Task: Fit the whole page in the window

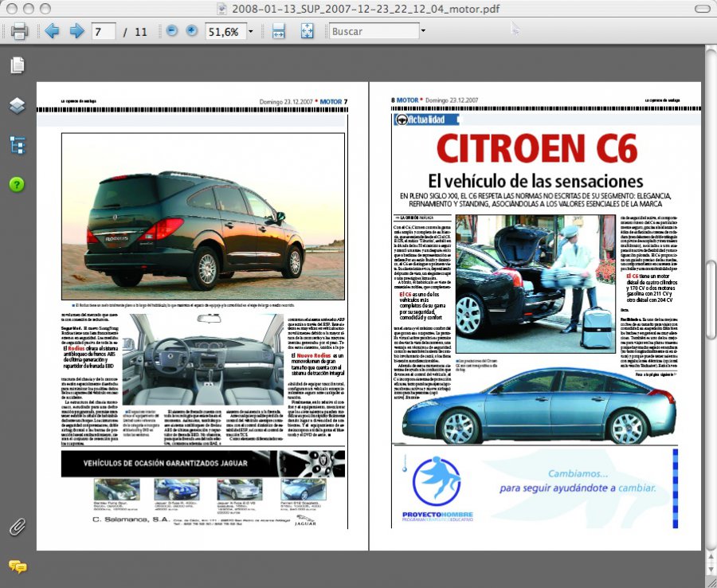Action: (307, 31)
